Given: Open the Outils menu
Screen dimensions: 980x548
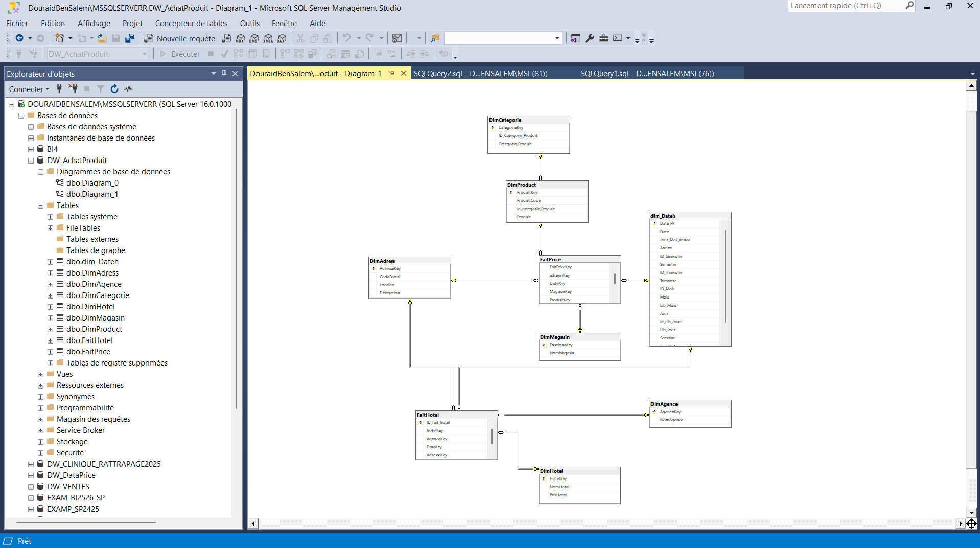Looking at the screenshot, I should [x=250, y=24].
